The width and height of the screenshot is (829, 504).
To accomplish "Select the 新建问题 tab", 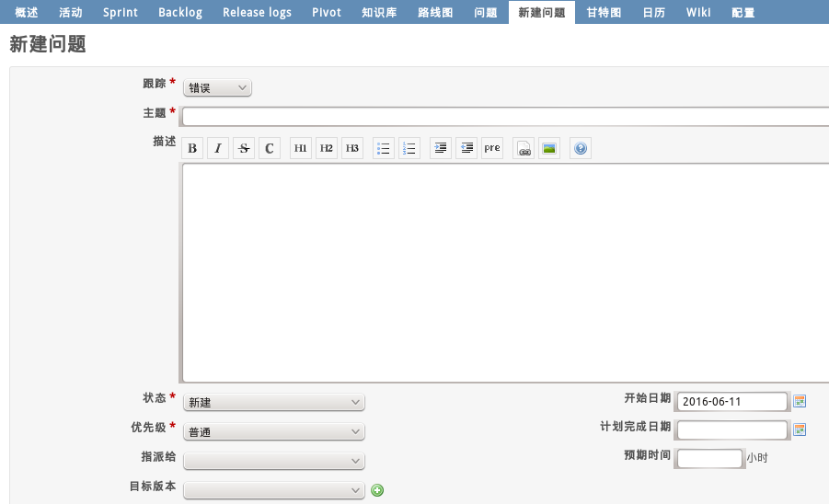I will (542, 12).
